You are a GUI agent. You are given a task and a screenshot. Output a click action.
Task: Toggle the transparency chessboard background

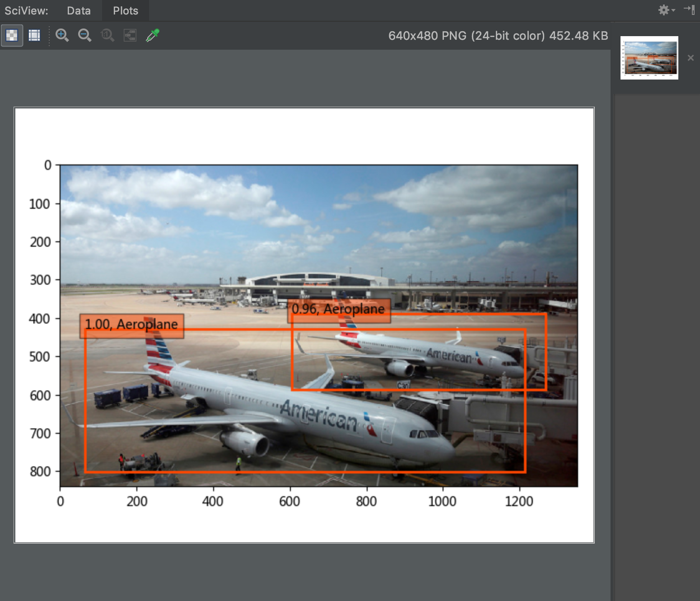pyautogui.click(x=12, y=35)
